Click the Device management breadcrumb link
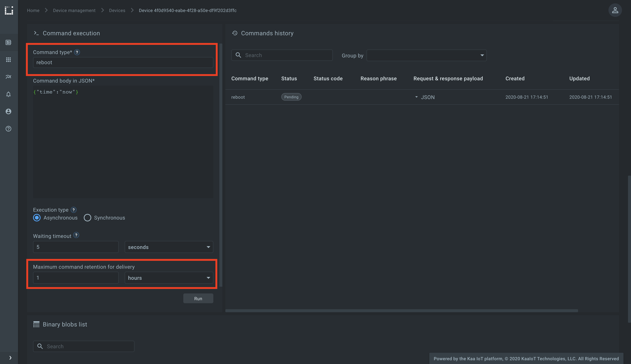 coord(74,10)
